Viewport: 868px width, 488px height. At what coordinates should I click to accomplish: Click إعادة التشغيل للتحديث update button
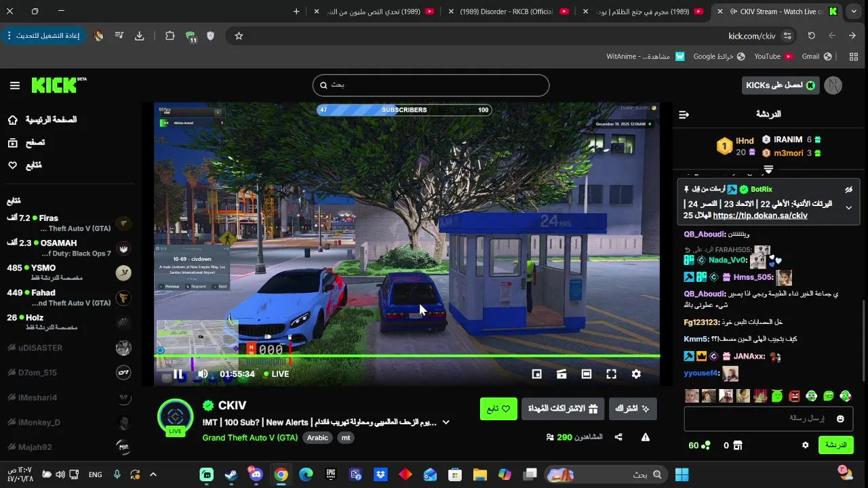[43, 36]
